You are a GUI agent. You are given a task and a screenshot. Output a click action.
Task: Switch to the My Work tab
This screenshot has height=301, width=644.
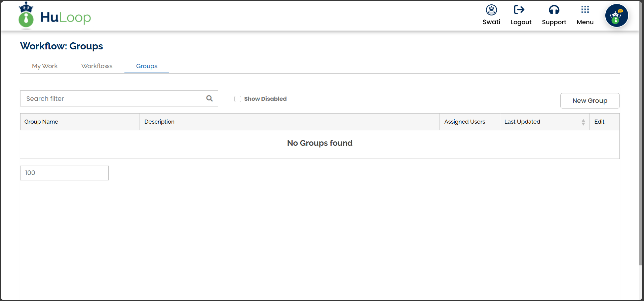pos(45,66)
